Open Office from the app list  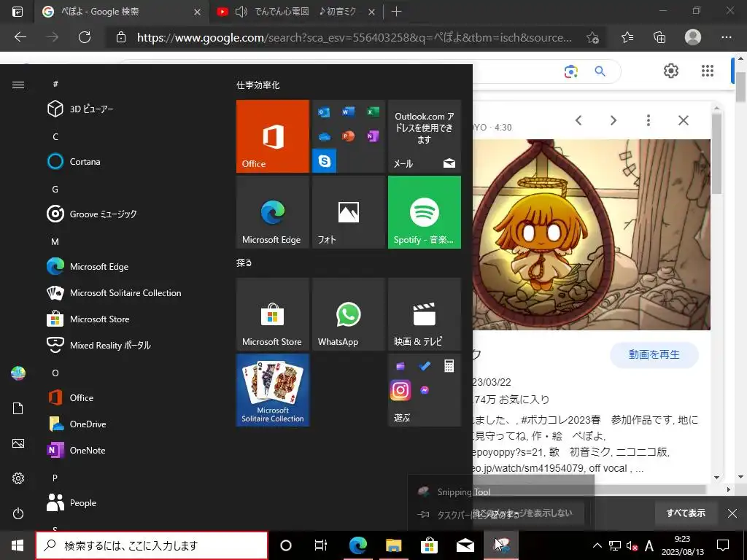point(128,397)
